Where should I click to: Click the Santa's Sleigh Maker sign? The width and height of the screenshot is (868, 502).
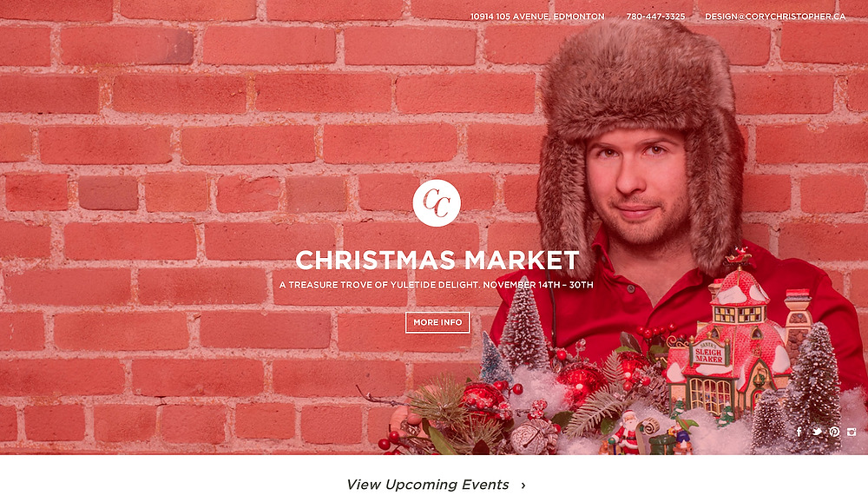pos(709,353)
